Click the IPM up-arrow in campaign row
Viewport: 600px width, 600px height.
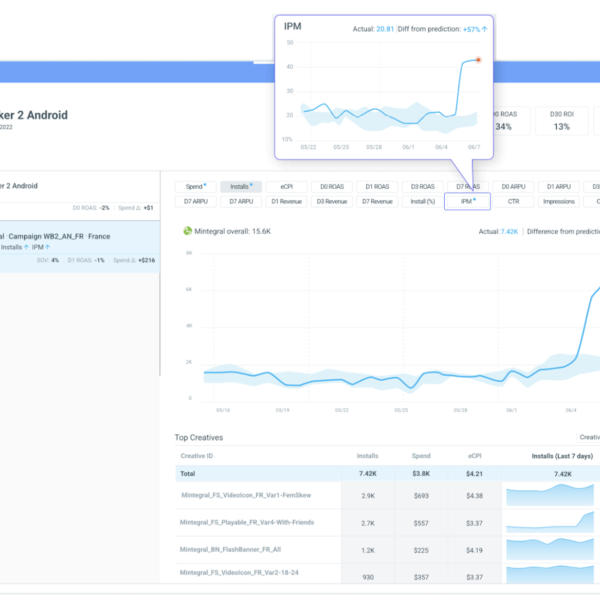pyautogui.click(x=47, y=247)
